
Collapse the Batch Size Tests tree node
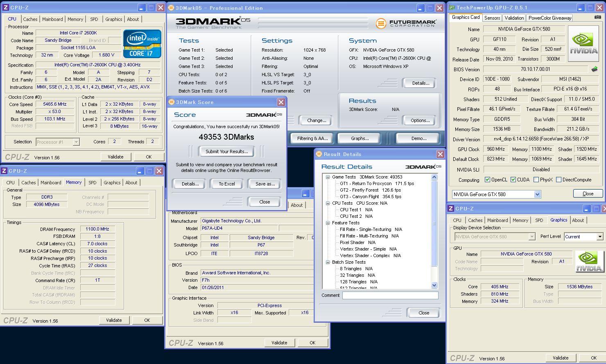(x=328, y=262)
